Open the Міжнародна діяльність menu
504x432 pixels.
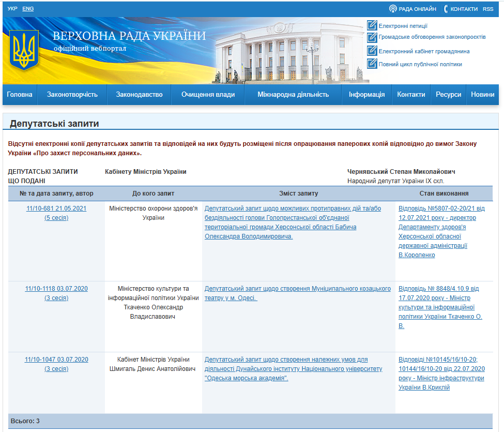pos(293,95)
